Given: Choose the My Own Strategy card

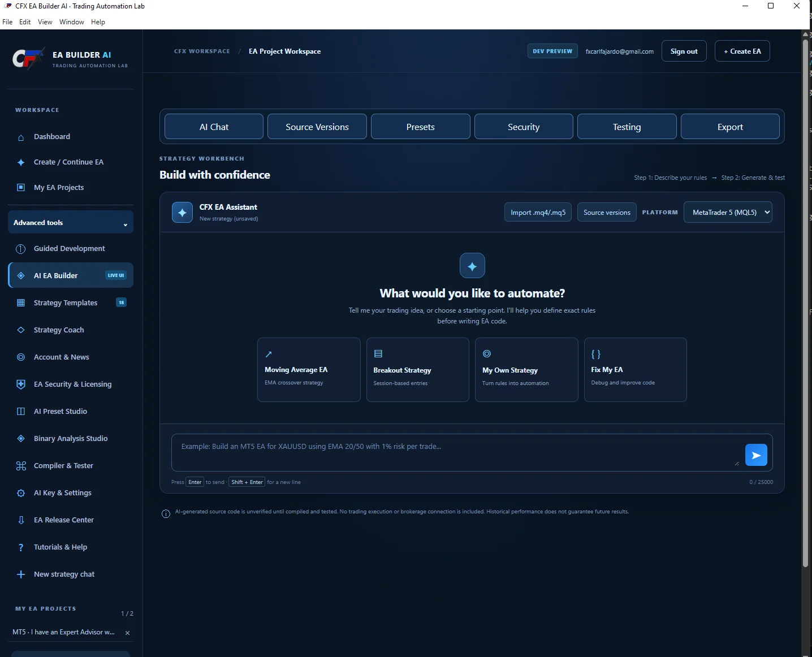Looking at the screenshot, I should (x=526, y=370).
